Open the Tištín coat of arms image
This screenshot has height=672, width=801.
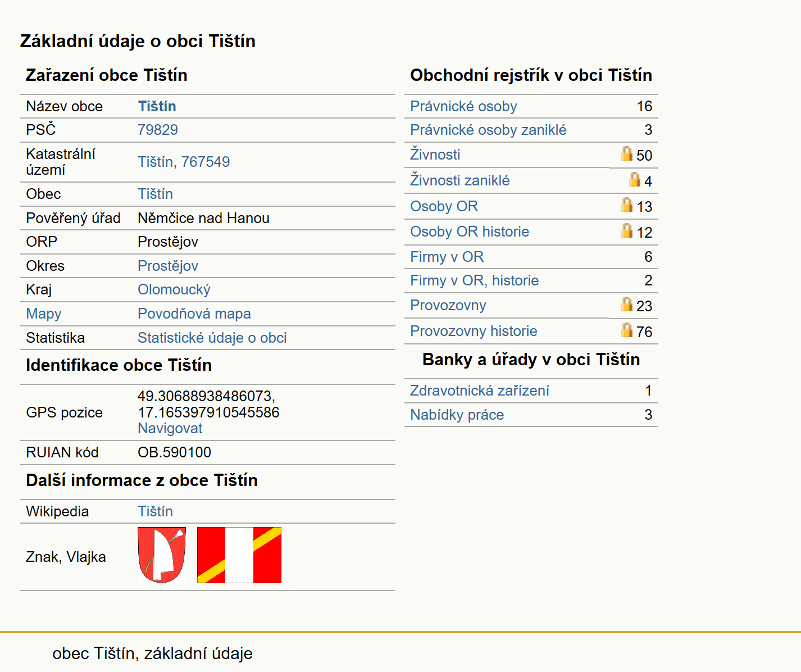point(162,555)
